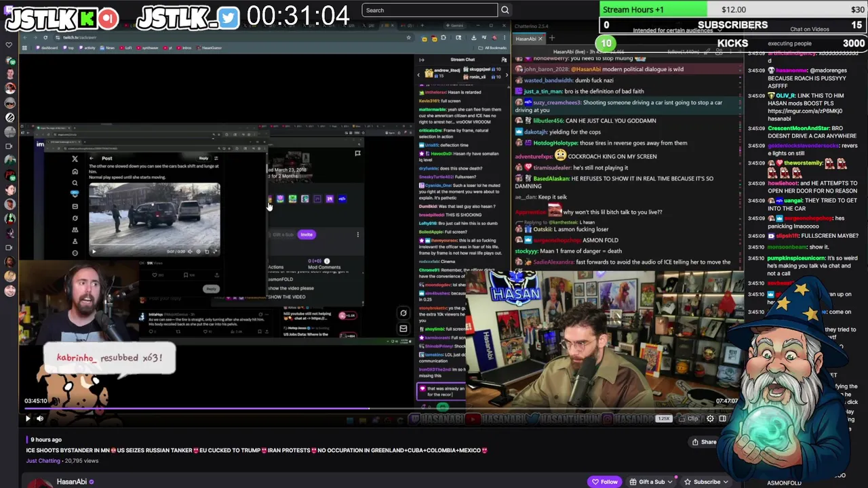The width and height of the screenshot is (868, 488).
Task: Open Home in the X sidebar
Action: click(75, 171)
